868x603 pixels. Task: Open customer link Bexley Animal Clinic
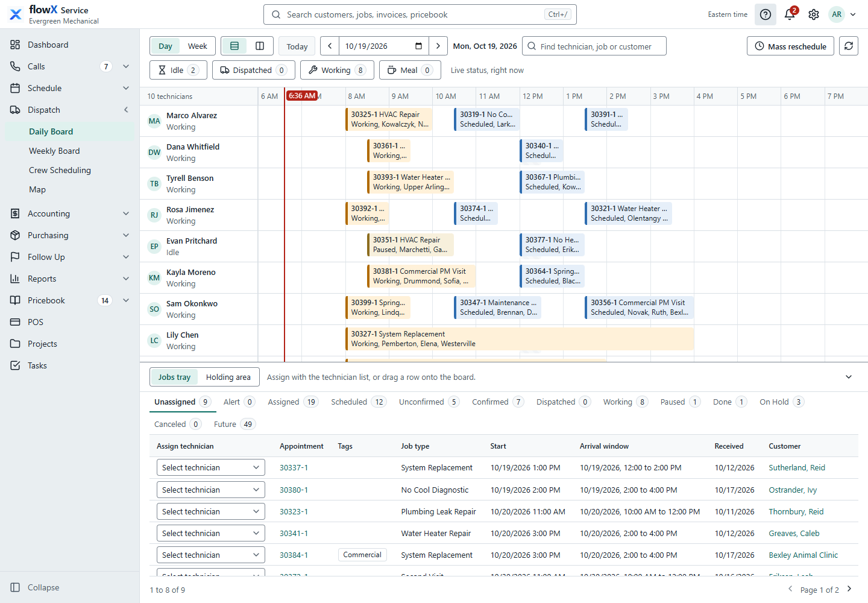tap(803, 555)
